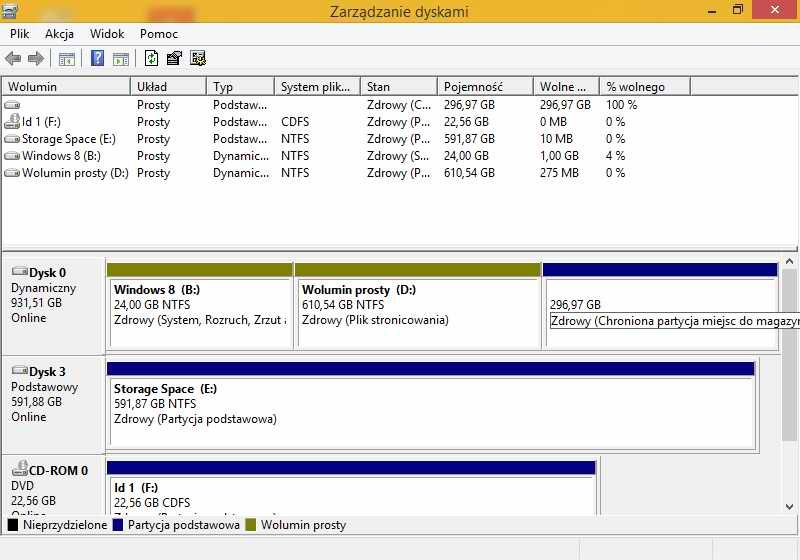Click the 275 MB free space cell
800x560 pixels.
coord(559,173)
